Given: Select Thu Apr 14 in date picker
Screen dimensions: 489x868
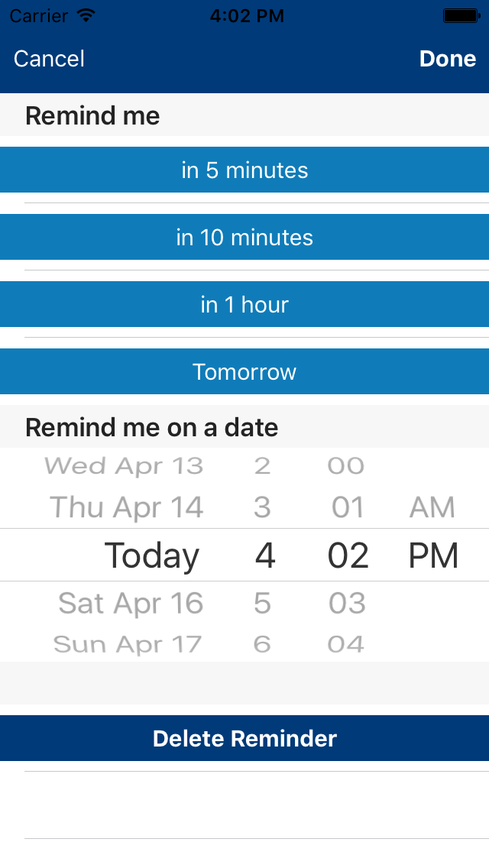Looking at the screenshot, I should 127,507.
